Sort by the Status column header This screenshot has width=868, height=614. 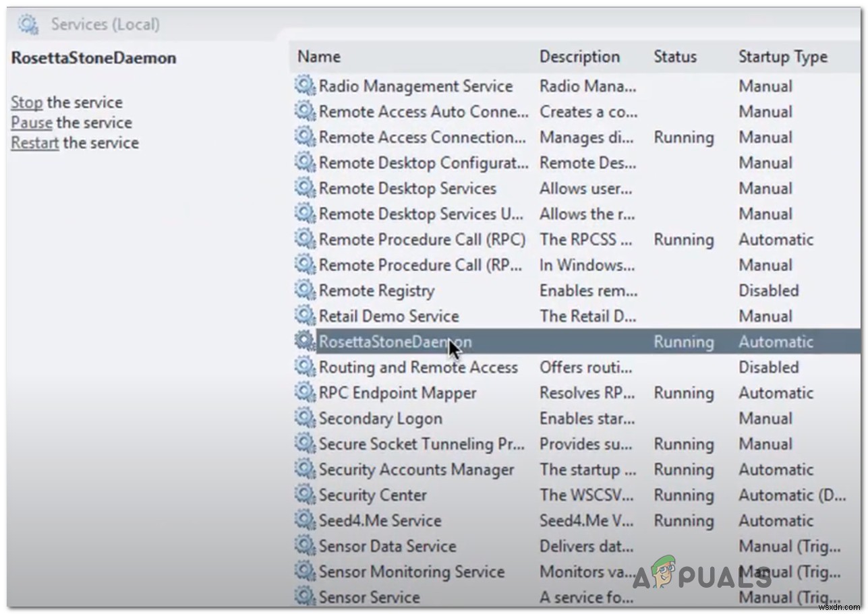(675, 57)
